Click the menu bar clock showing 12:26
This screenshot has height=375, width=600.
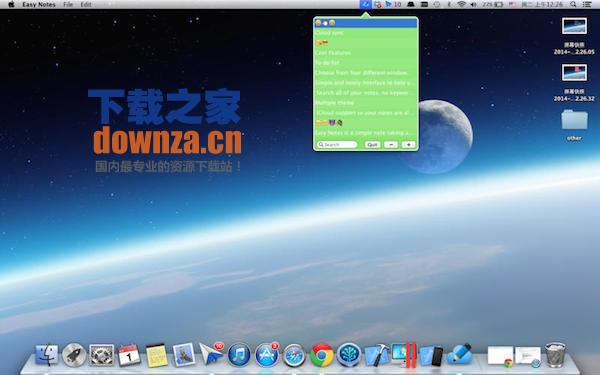point(542,5)
